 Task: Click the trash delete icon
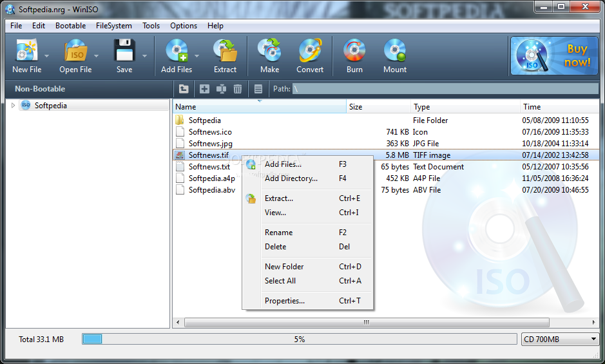pos(238,89)
